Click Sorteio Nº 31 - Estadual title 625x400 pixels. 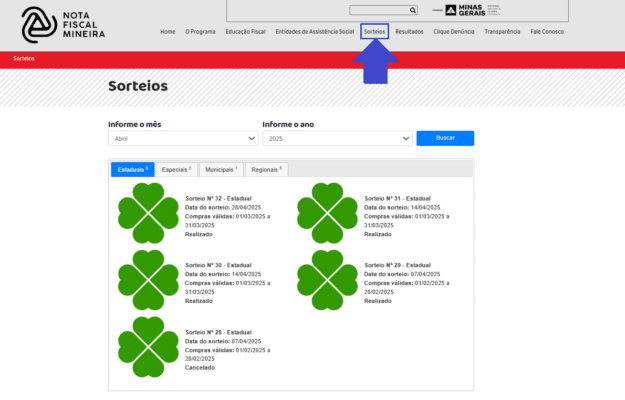[397, 198]
